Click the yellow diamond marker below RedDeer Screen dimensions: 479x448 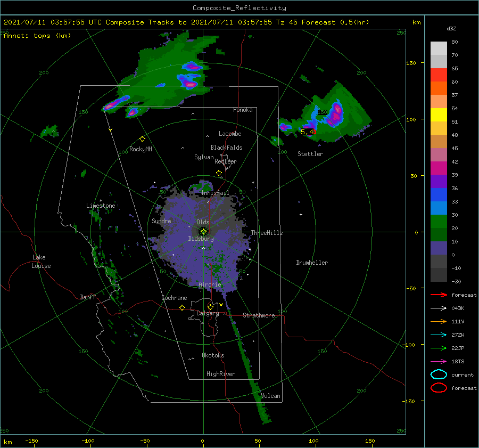219,173
